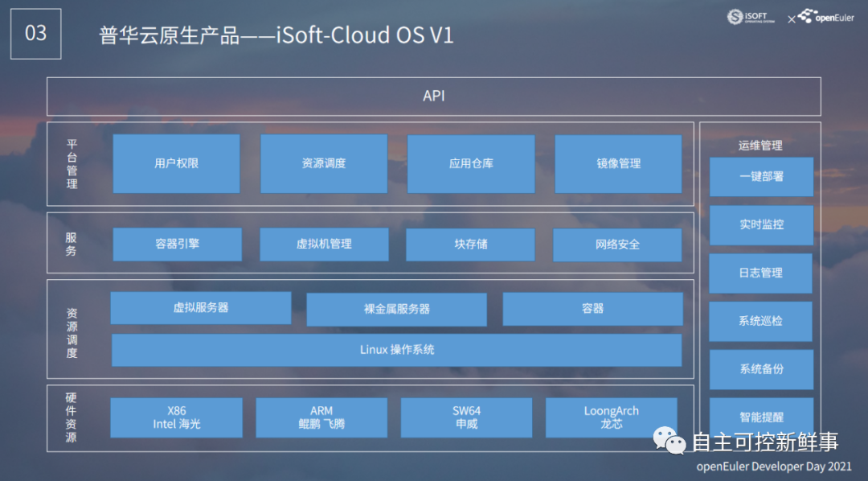Select the 系统巡检 block

760,322
